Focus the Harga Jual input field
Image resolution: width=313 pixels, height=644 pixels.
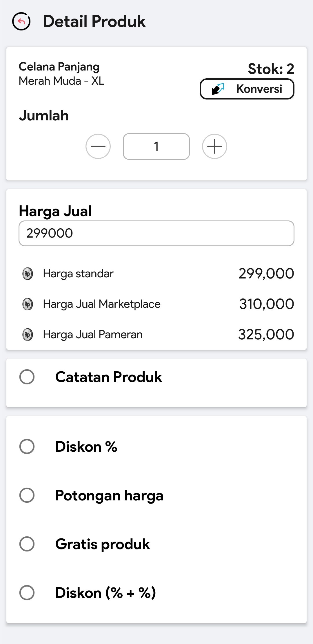click(156, 233)
